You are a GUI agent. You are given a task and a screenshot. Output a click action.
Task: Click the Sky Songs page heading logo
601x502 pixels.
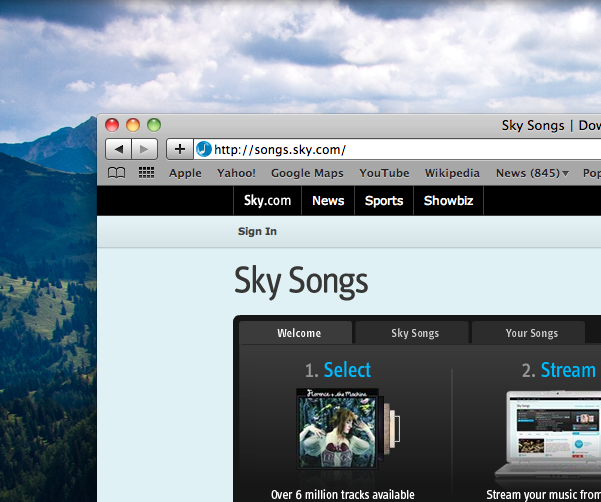[x=301, y=282]
